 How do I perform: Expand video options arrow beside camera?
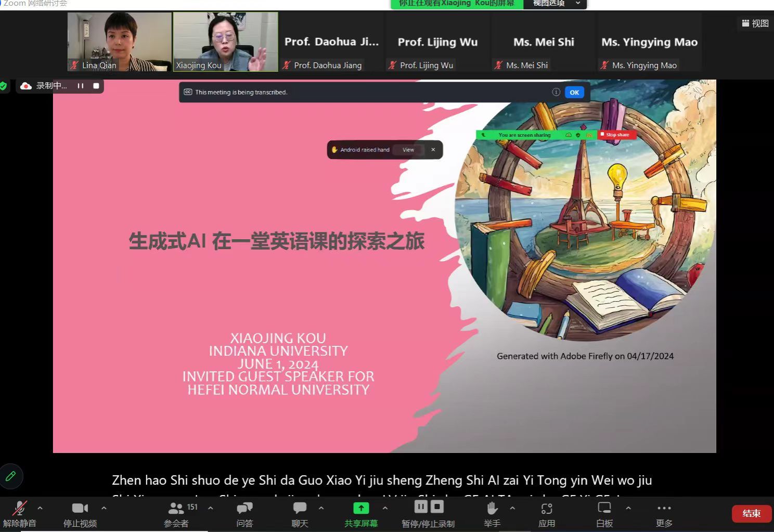click(x=104, y=508)
